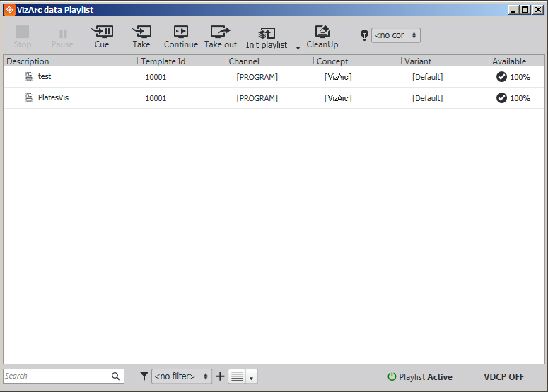Screen dimensions: 548x392
Task: Expand the Init playlist dropdown arrow
Action: [298, 48]
